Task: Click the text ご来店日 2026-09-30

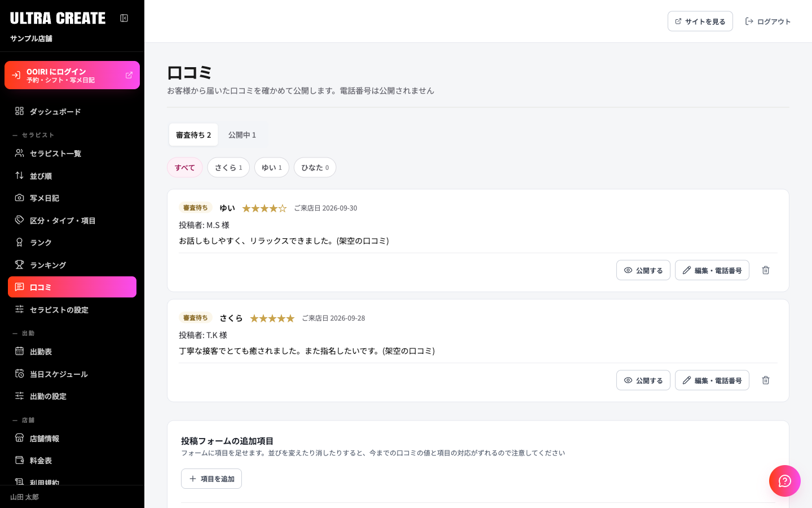Action: click(325, 208)
